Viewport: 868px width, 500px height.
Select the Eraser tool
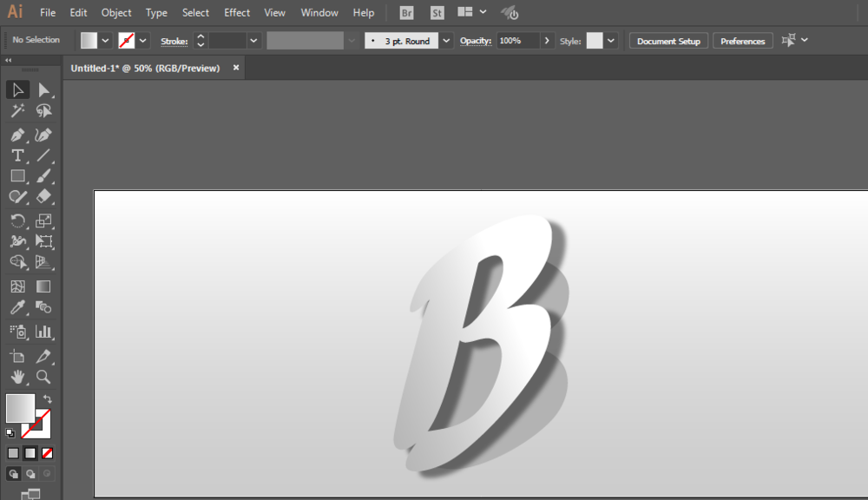tap(43, 197)
